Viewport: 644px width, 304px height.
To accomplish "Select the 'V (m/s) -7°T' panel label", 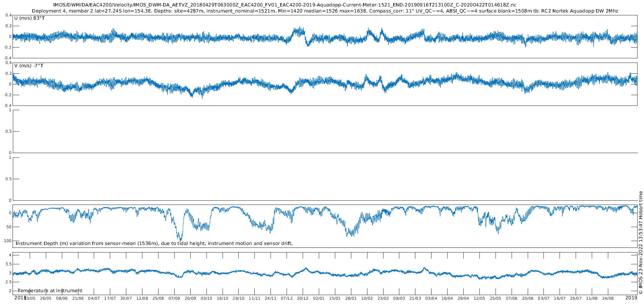I will tap(29, 66).
